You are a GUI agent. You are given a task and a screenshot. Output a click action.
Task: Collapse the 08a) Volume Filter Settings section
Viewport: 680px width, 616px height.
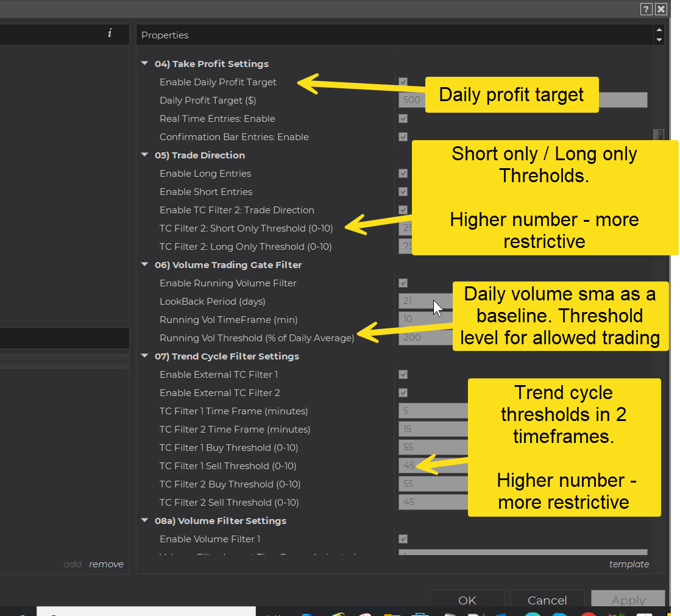tap(145, 521)
